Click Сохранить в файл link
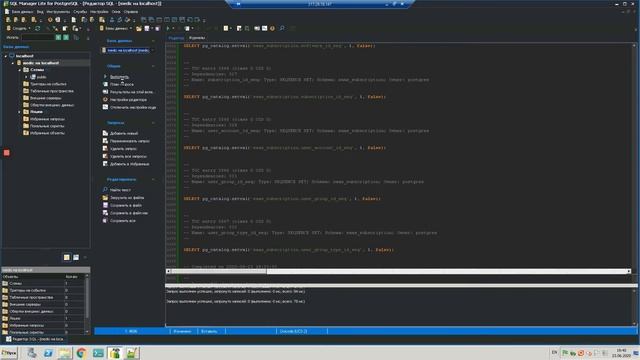640x360 pixels. 126,205
